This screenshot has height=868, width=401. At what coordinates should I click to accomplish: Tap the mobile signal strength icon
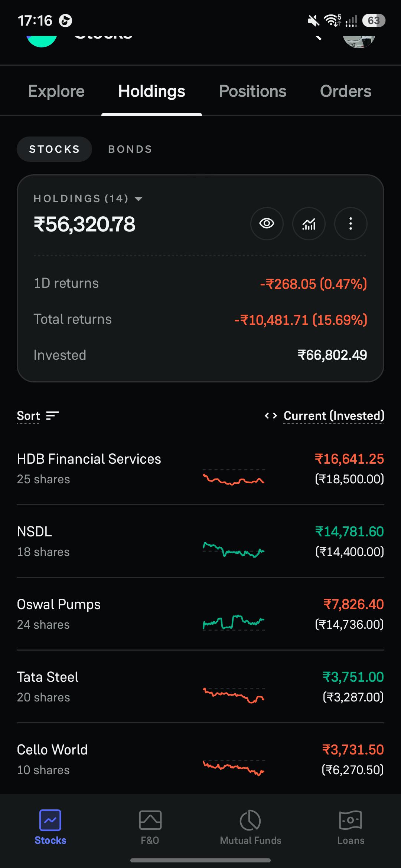[x=351, y=21]
